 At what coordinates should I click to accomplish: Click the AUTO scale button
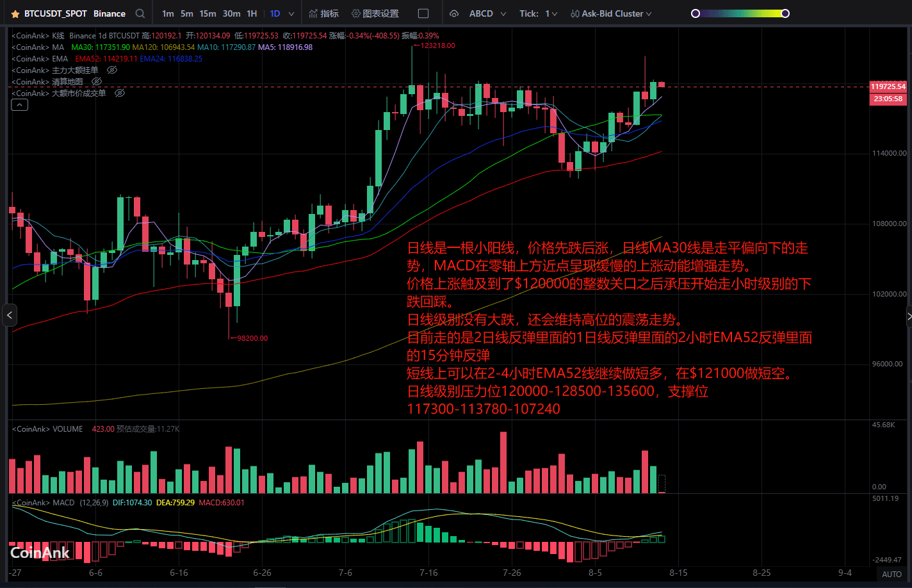tap(892, 575)
